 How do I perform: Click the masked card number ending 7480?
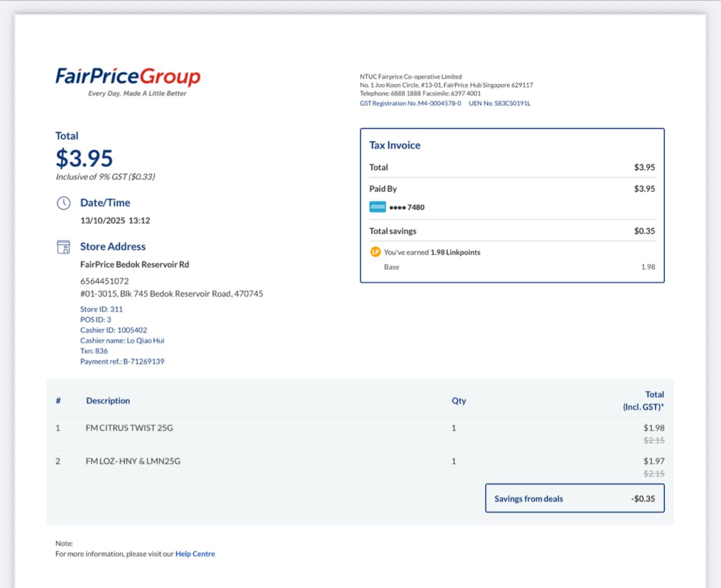coord(407,207)
